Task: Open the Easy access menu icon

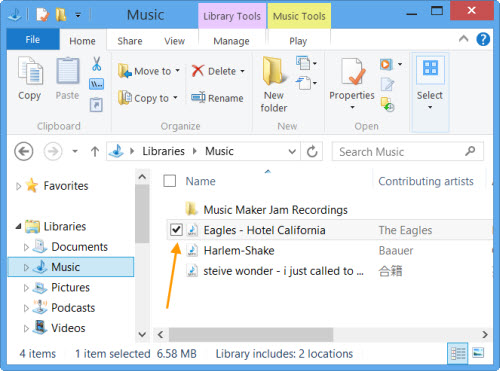Action: 306,83
